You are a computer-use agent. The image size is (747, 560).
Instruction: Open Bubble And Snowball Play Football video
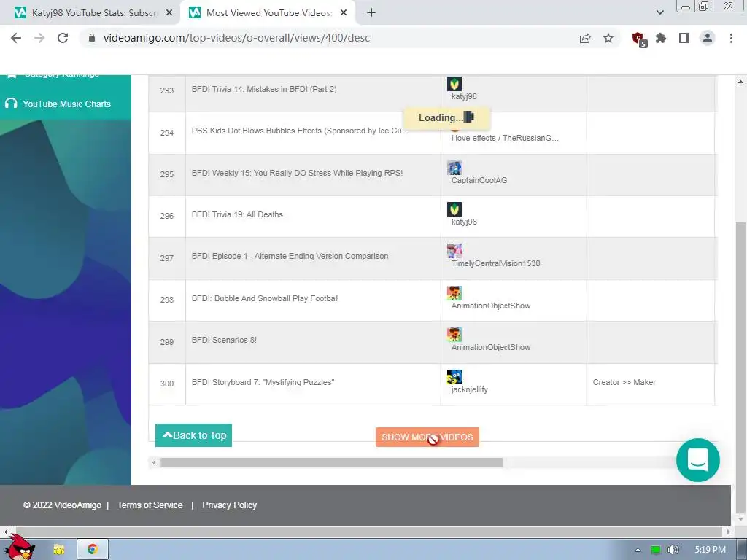265,298
